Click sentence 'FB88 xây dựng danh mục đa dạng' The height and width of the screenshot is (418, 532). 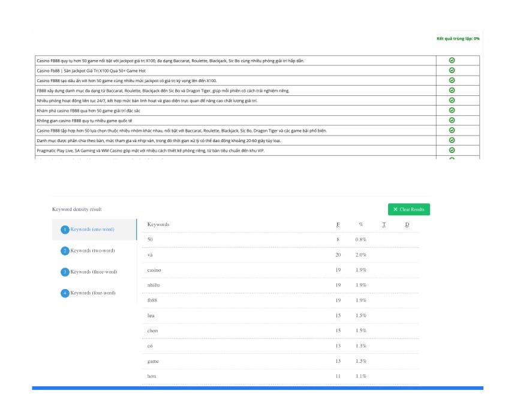163,91
